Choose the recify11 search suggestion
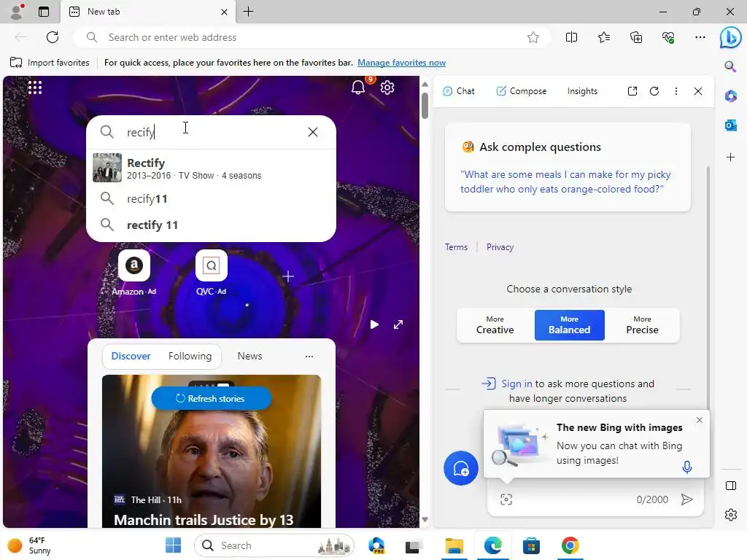 coord(211,198)
